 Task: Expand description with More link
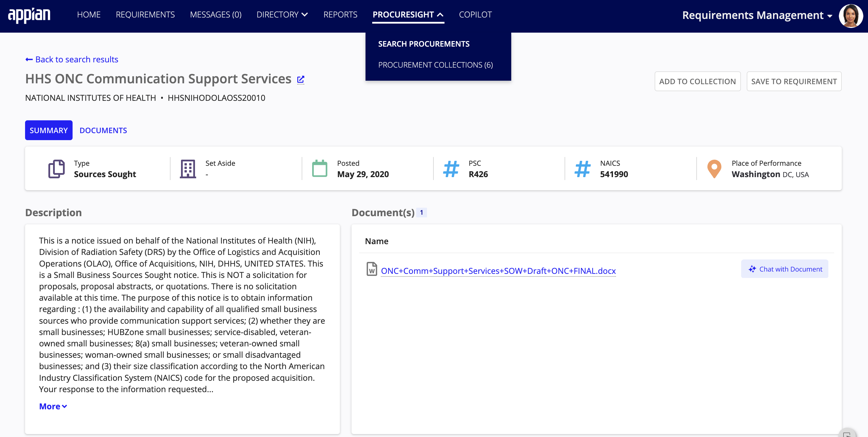pos(53,406)
